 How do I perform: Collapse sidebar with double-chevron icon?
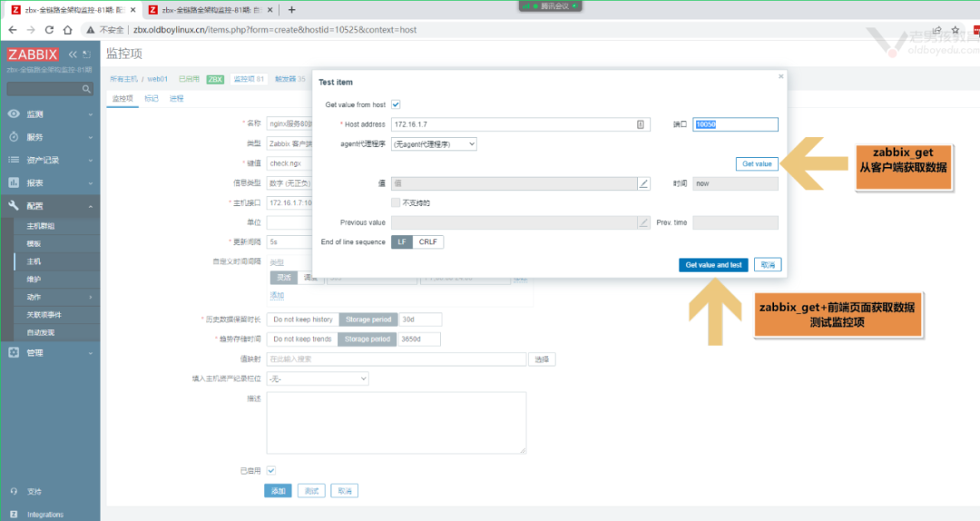pos(73,54)
